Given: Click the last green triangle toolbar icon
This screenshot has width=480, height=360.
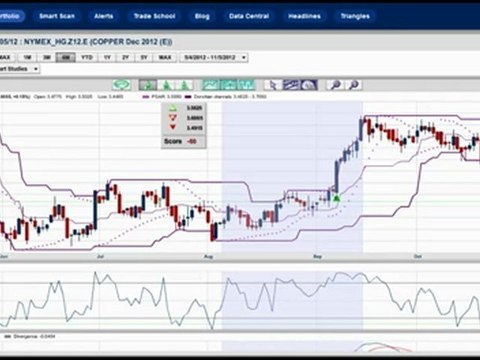Looking at the screenshot, I should tap(184, 85).
